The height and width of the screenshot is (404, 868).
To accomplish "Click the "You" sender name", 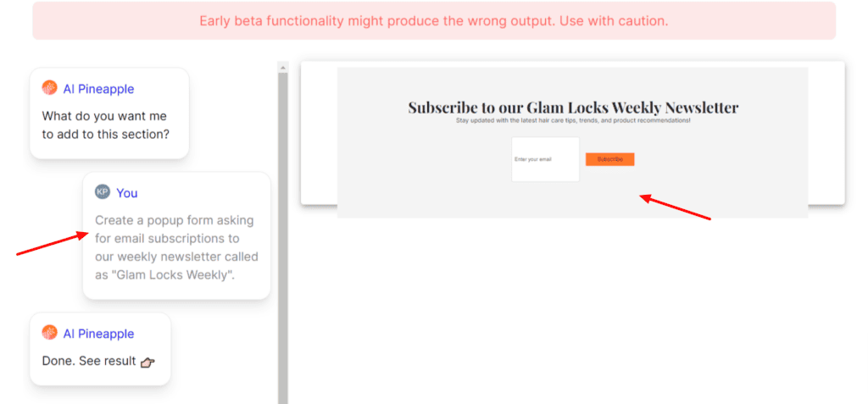I will click(x=127, y=193).
